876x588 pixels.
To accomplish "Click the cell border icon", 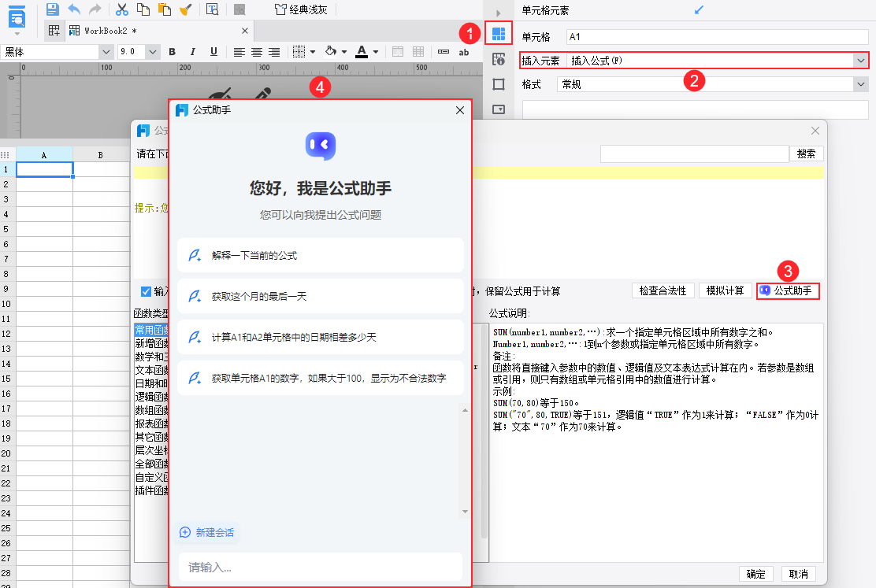I will click(299, 52).
